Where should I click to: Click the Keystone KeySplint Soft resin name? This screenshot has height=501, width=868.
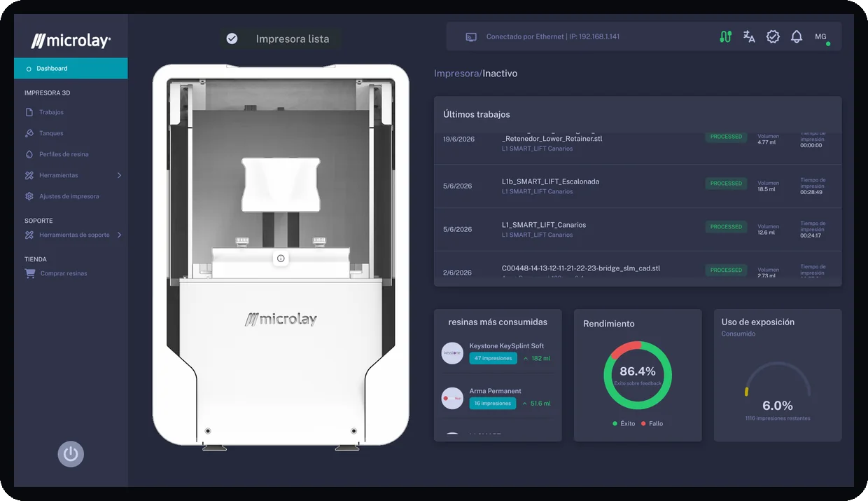click(x=506, y=346)
